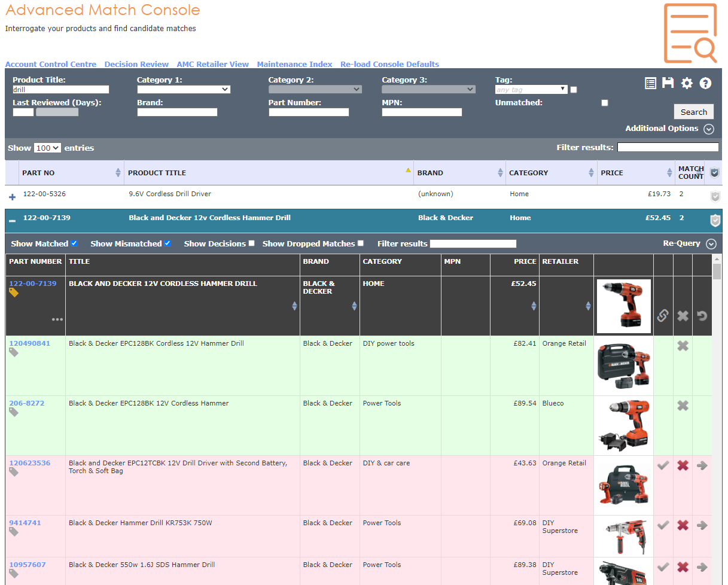Click the save floppy disk icon
Viewport: 728px width, 585px height.
pos(668,83)
